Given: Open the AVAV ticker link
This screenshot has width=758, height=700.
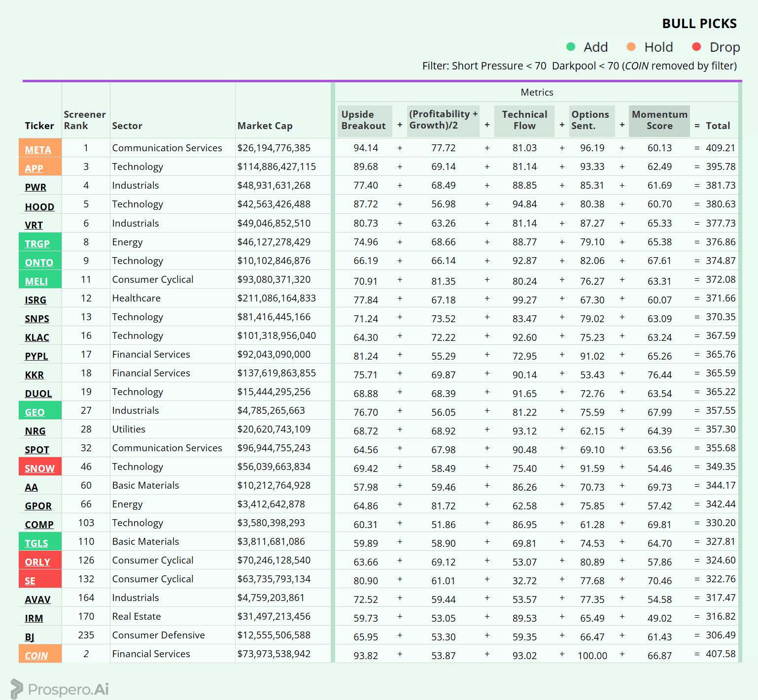Looking at the screenshot, I should click(x=37, y=600).
